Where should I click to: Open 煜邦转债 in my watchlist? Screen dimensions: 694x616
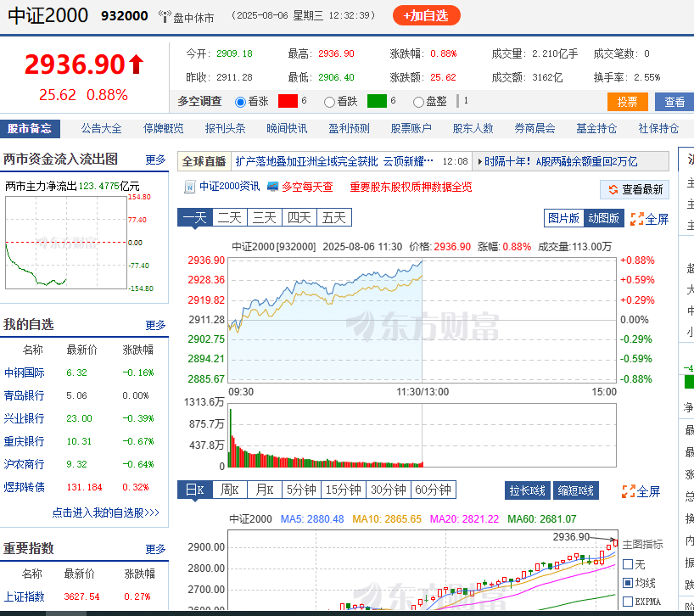click(x=25, y=487)
